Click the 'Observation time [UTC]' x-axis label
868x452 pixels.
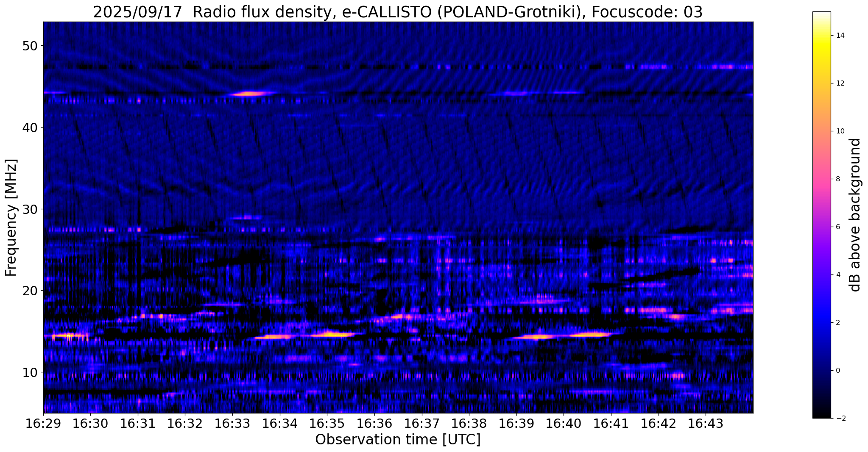[398, 440]
